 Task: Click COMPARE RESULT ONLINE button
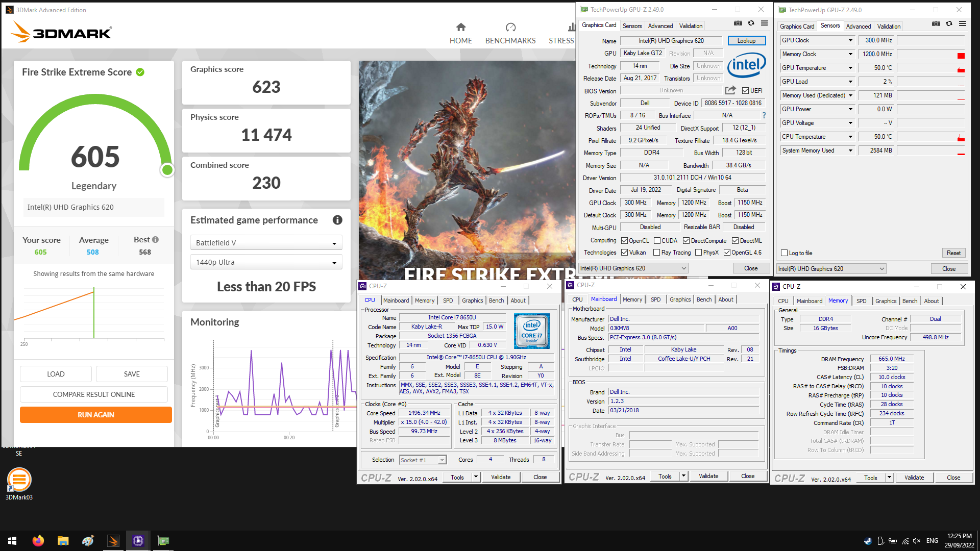click(94, 394)
